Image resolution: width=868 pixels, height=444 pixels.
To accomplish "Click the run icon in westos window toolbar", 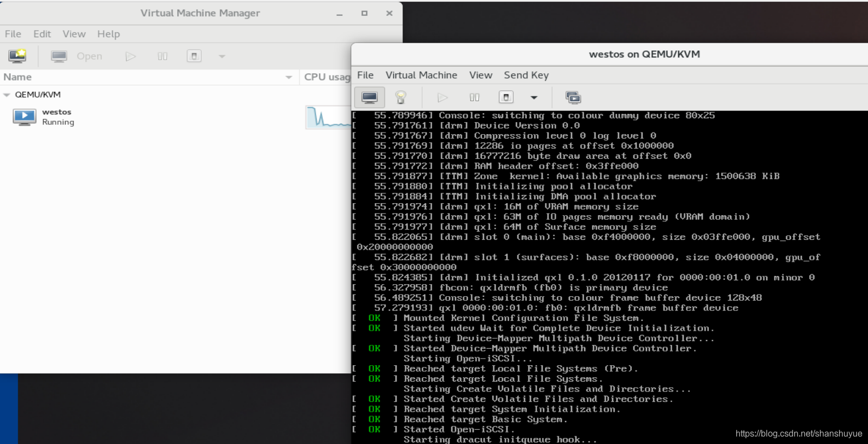I will 442,97.
